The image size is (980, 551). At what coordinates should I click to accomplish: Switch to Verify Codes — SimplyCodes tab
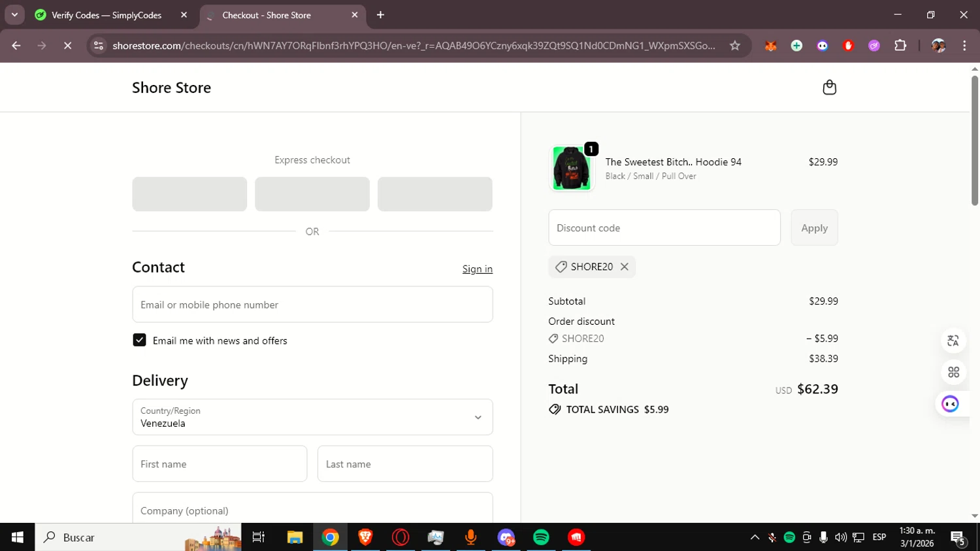click(106, 15)
